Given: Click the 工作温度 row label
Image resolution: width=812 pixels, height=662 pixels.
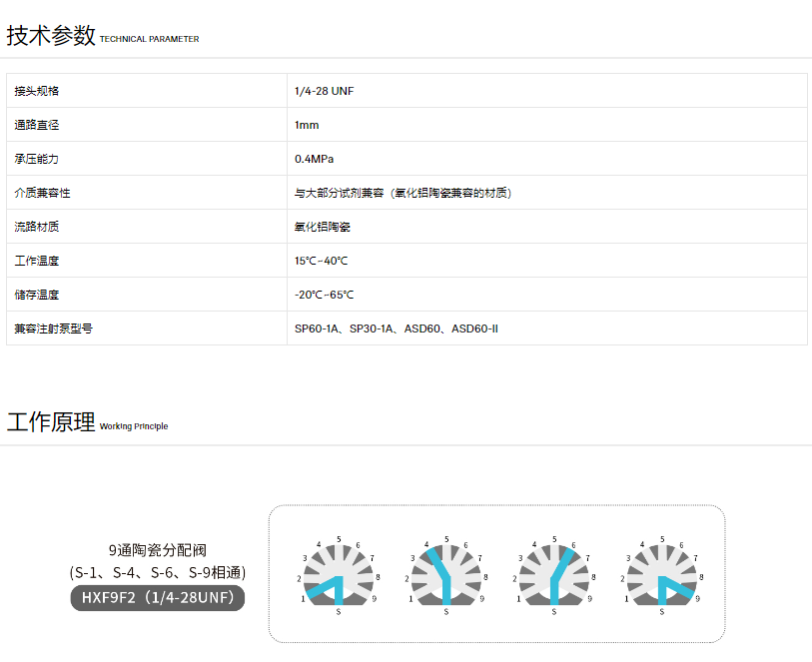Looking at the screenshot, I should [x=37, y=261].
